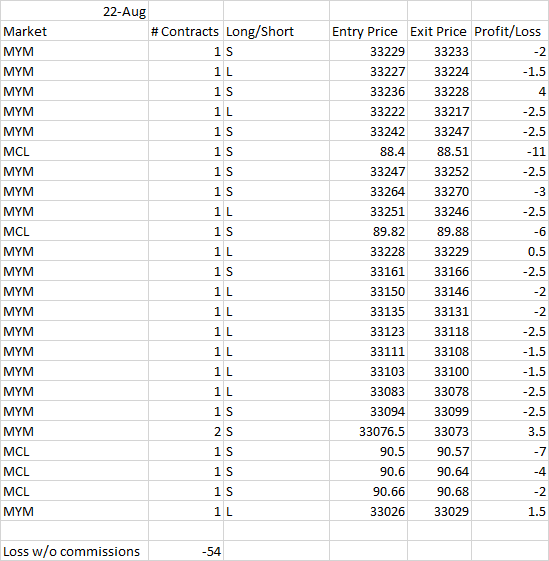Select the entry price 90.66 cell
This screenshot has width=549, height=561.
pos(368,491)
